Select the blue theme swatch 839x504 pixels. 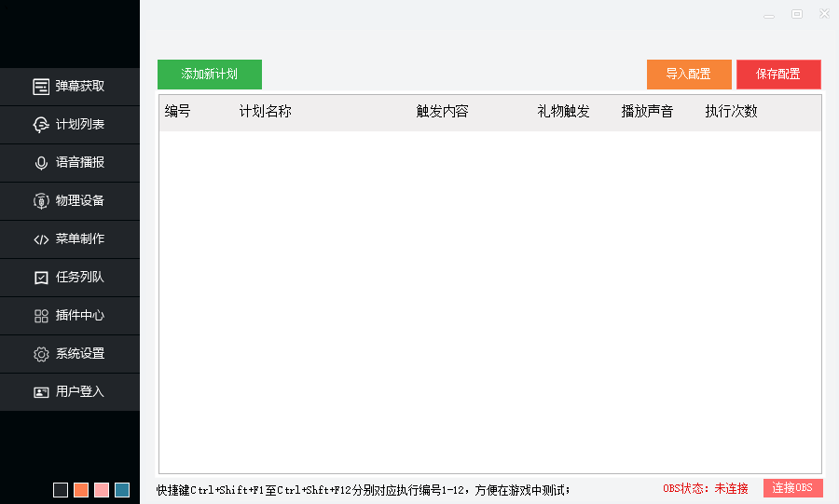tap(122, 490)
